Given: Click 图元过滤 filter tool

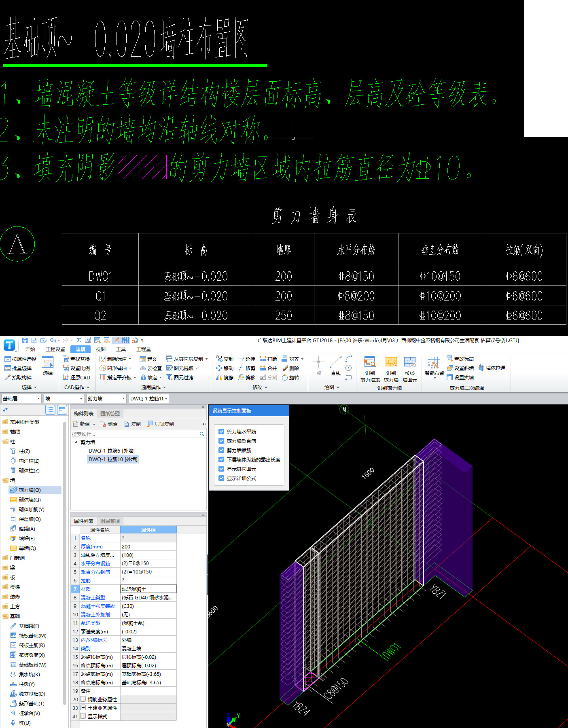Looking at the screenshot, I should [180, 377].
